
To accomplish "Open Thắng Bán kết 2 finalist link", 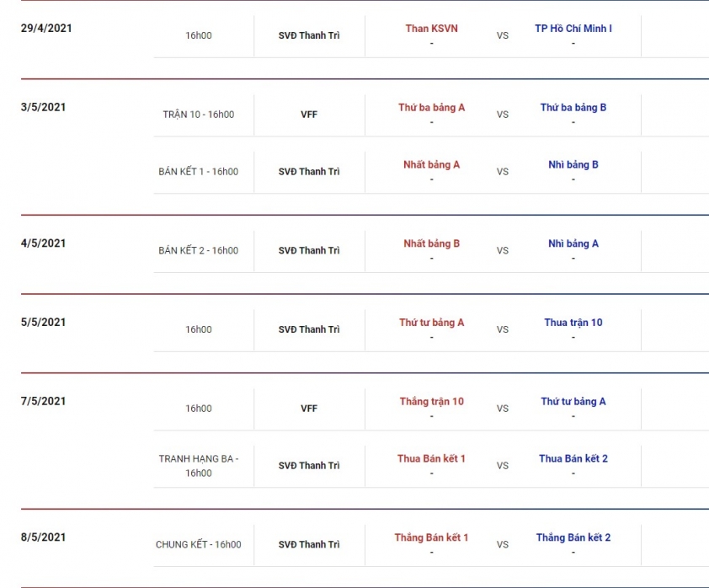I will coord(573,537).
